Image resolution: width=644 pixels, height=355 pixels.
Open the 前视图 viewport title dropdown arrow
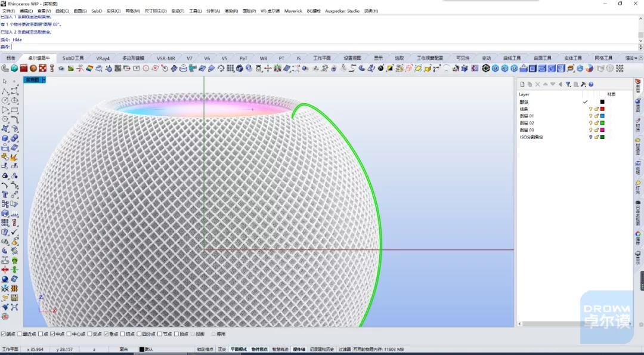click(44, 80)
